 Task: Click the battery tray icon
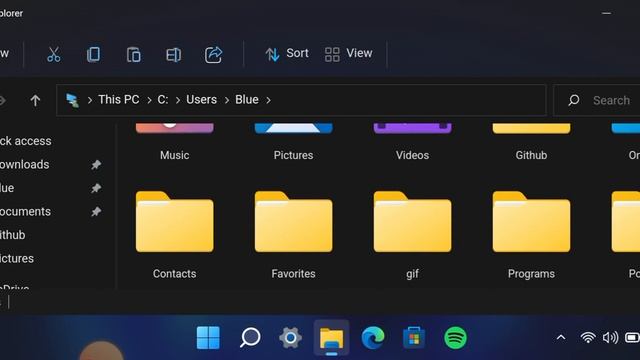(632, 338)
